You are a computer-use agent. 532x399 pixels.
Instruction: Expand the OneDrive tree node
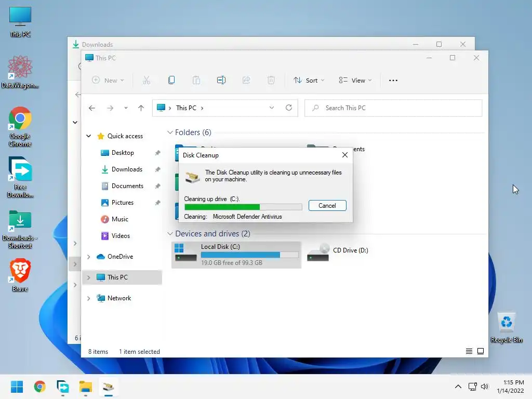point(88,257)
